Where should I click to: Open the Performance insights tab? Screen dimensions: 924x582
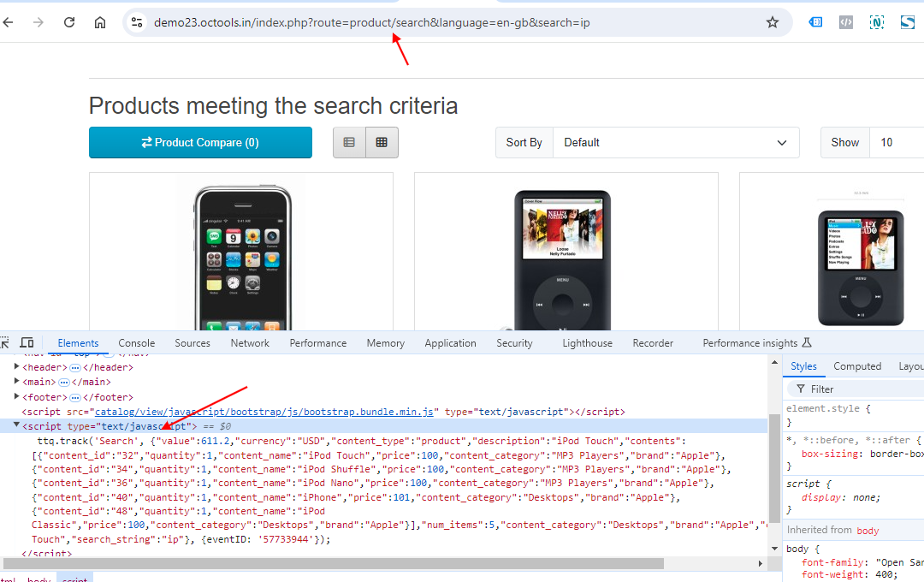(x=756, y=343)
